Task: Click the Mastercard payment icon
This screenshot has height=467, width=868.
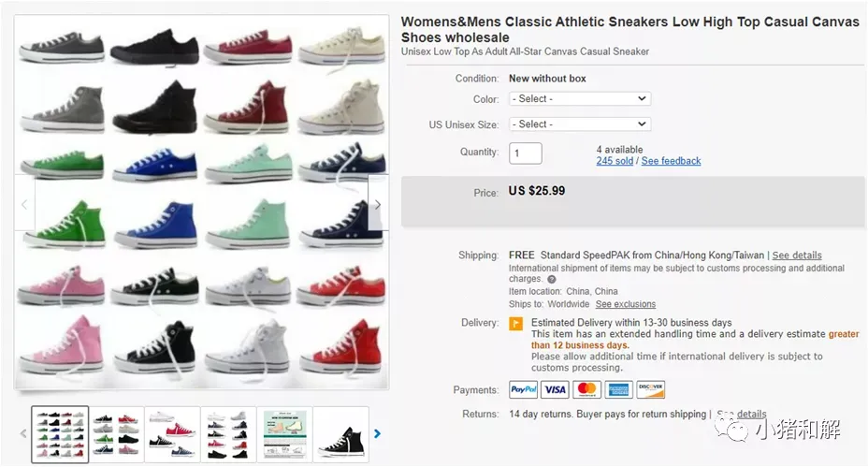Action: click(x=586, y=389)
